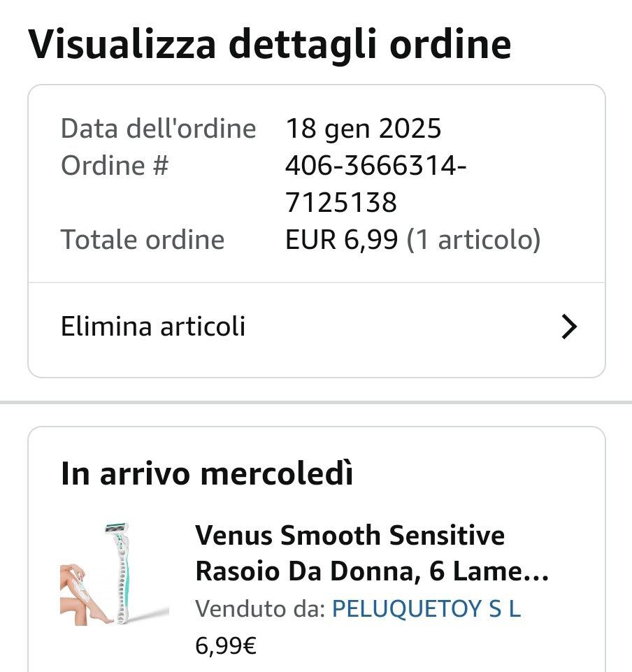Image resolution: width=632 pixels, height=672 pixels.
Task: Click the Rasoio Da Donna title line
Action: point(371,572)
